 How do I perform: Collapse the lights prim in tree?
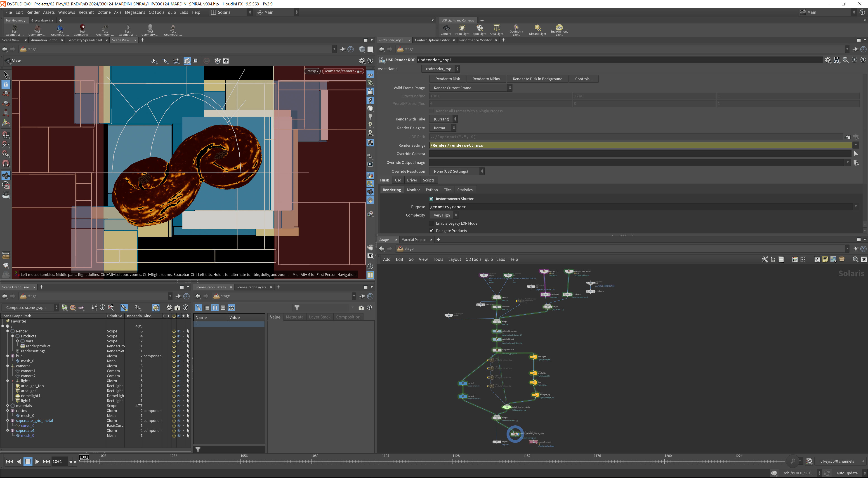click(x=7, y=381)
